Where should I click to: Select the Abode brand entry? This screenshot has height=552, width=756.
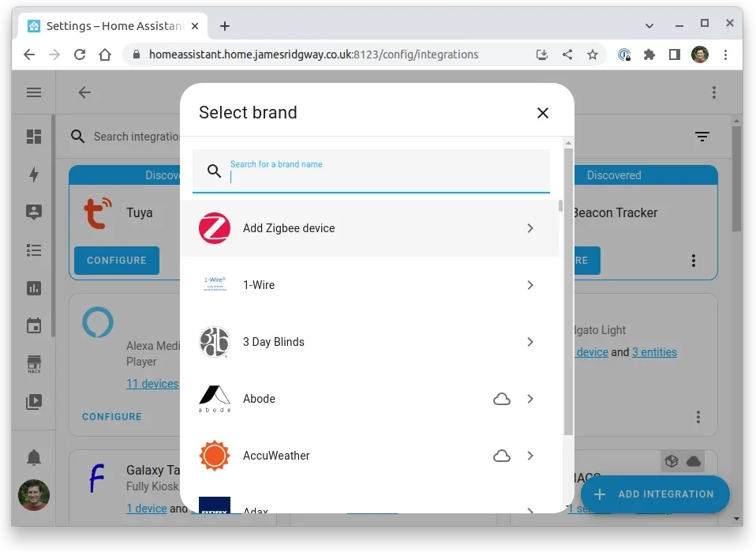coord(369,399)
